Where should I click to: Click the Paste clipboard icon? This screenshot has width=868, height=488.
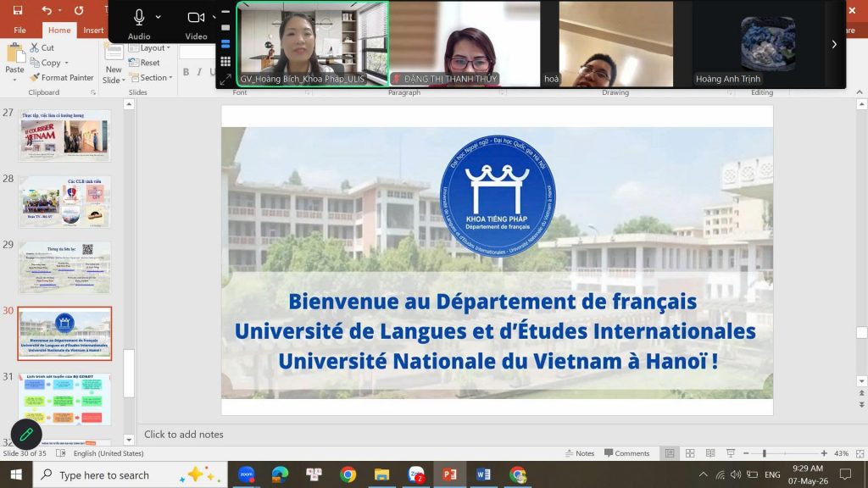[x=14, y=54]
